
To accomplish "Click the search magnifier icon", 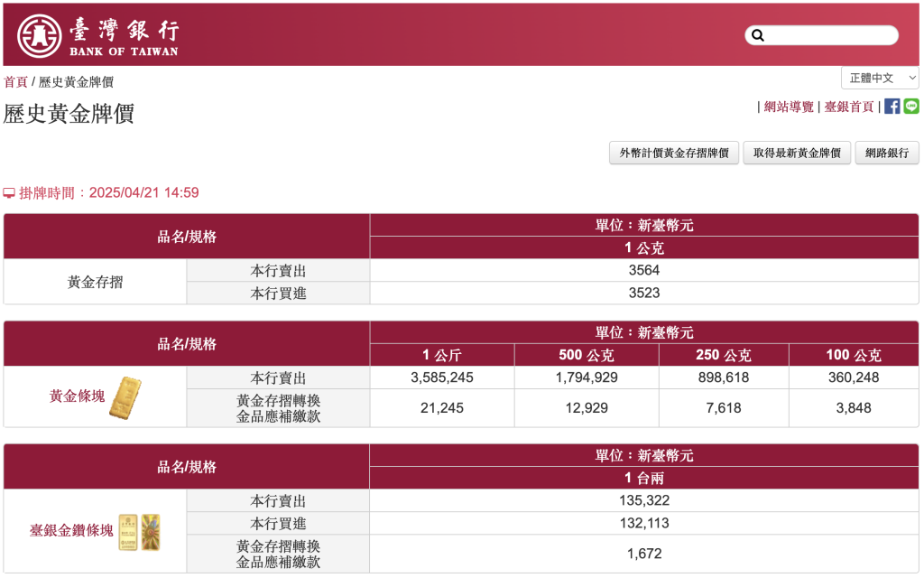I will point(758,35).
